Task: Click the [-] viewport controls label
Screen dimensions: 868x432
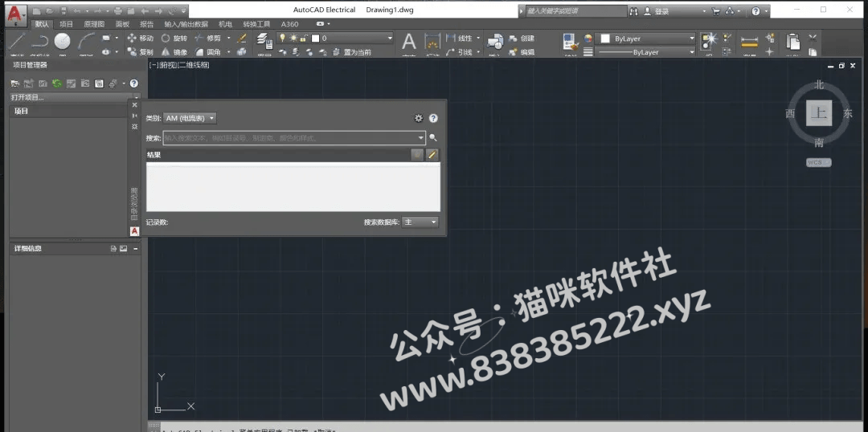Action: [x=154, y=65]
